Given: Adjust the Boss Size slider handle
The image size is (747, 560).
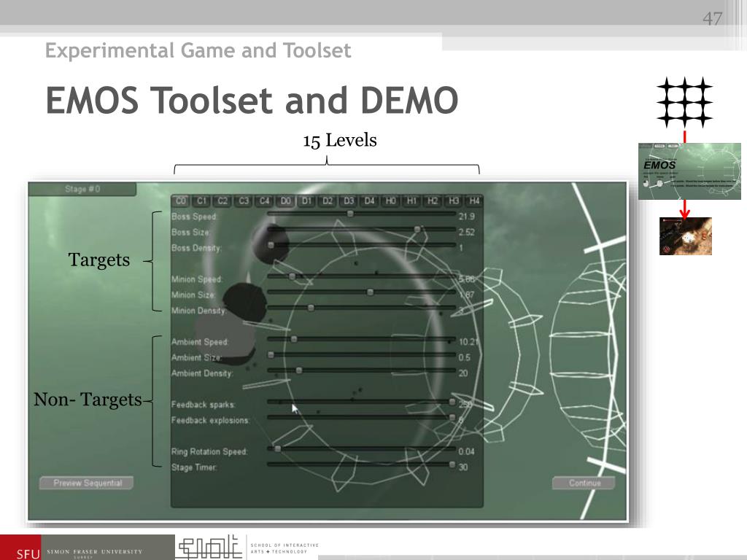Looking at the screenshot, I should (417, 230).
